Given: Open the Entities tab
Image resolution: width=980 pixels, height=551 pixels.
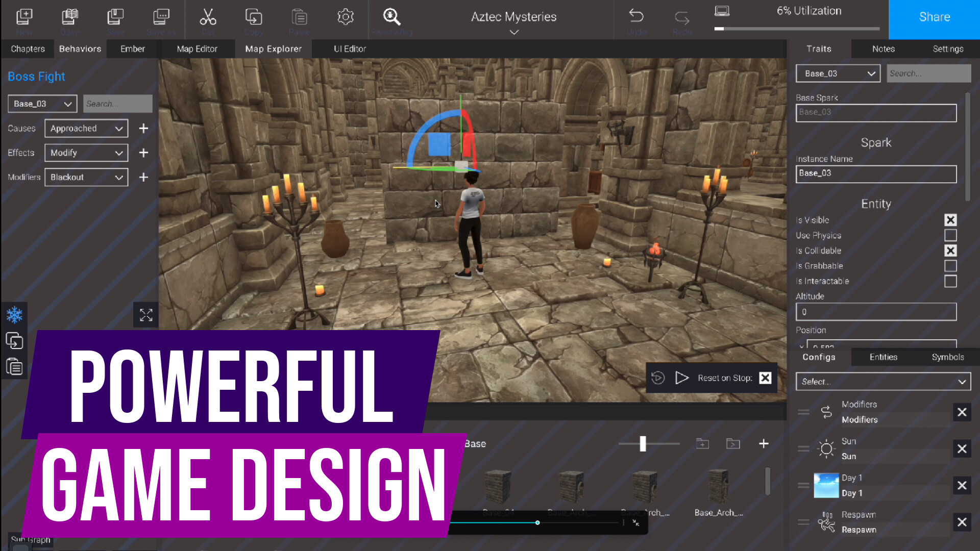Looking at the screenshot, I should pos(883,357).
